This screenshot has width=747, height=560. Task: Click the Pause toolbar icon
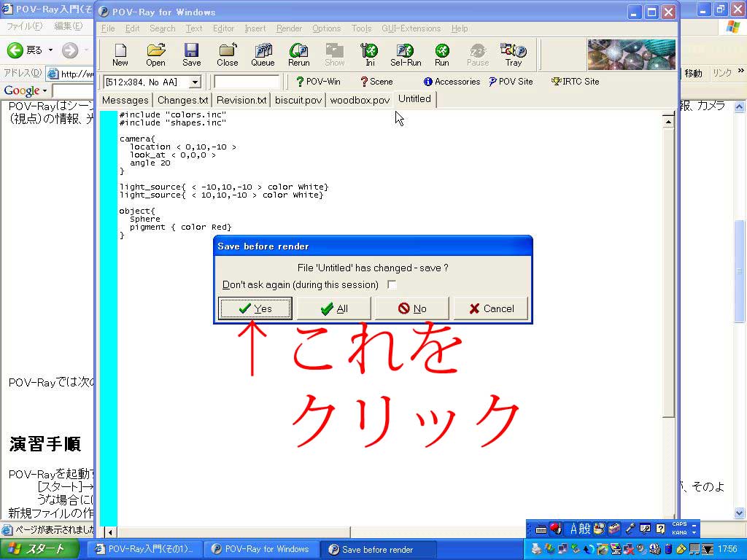click(x=478, y=54)
